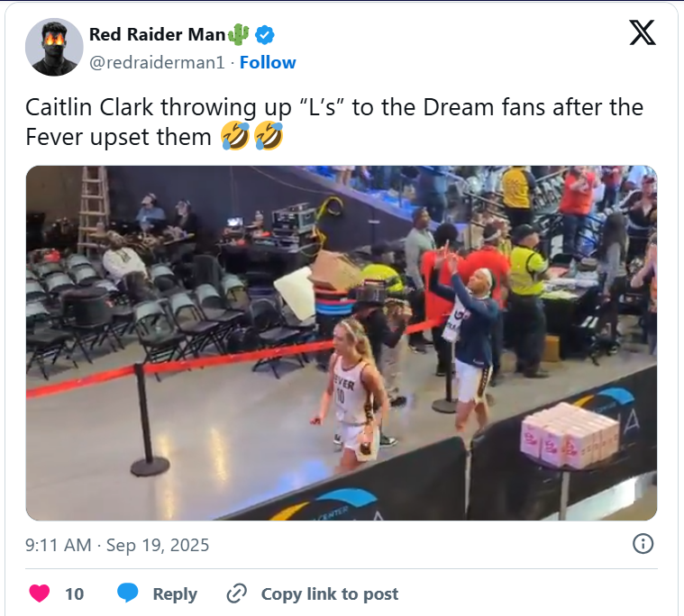The width and height of the screenshot is (684, 616).
Task: Open the X logo link
Action: coord(643,32)
